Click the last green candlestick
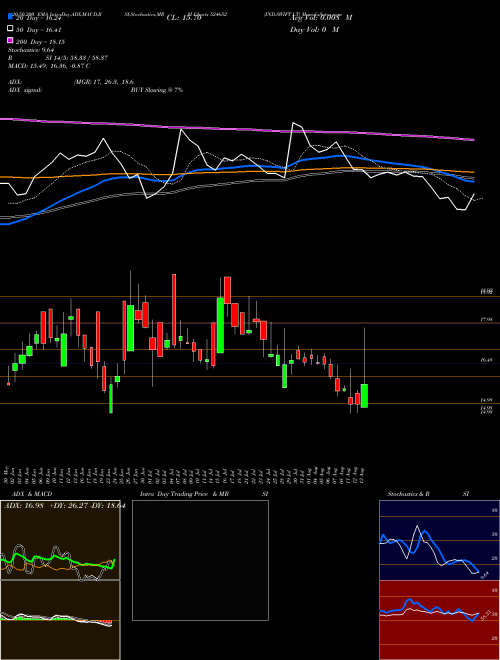The width and height of the screenshot is (500, 660). point(364,396)
